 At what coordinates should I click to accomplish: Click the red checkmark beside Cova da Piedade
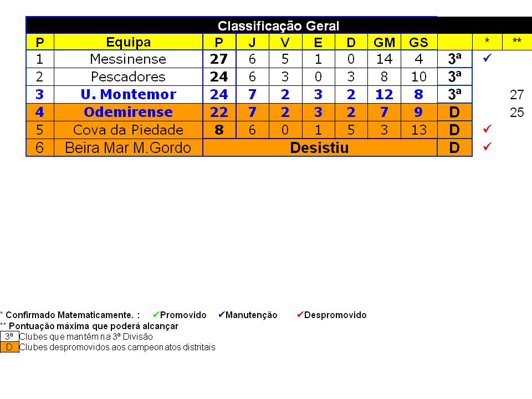[x=487, y=129]
